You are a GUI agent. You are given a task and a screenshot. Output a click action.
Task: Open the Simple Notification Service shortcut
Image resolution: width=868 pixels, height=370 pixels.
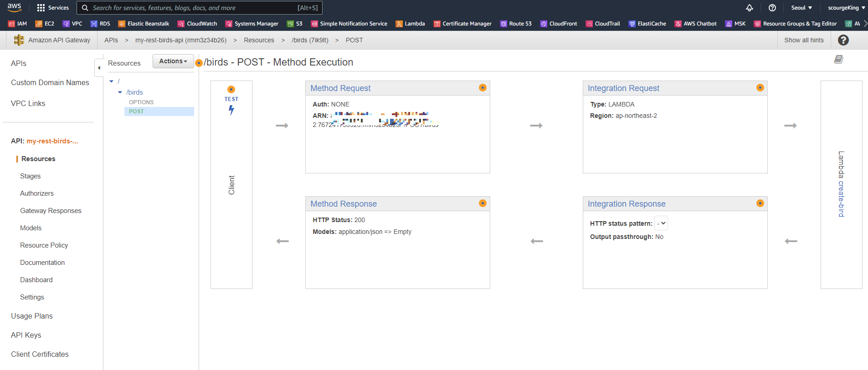(x=349, y=24)
